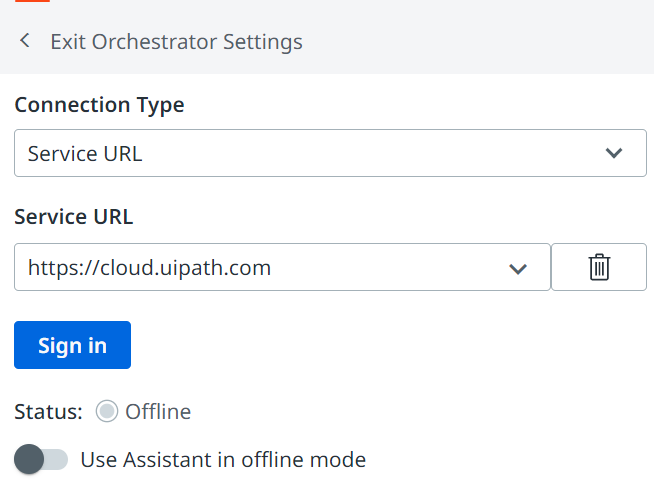Click the Exit Orchestrator Settings link
The image size is (654, 494).
tap(176, 42)
